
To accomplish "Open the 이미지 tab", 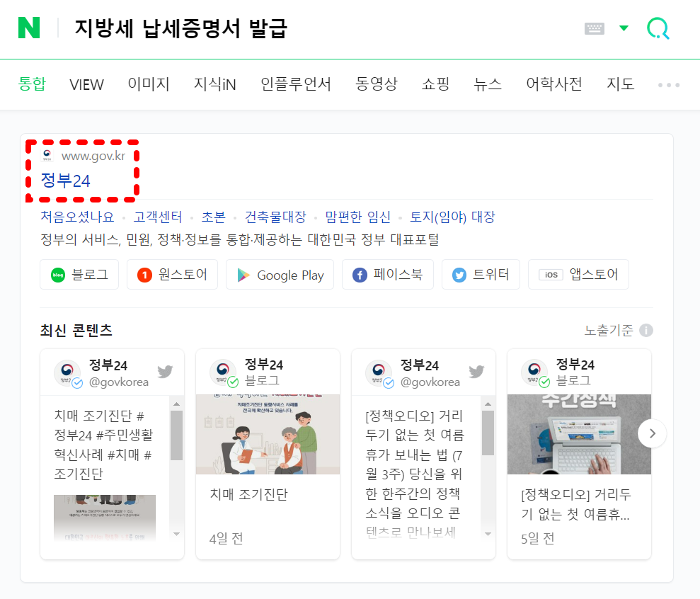I will tap(149, 84).
